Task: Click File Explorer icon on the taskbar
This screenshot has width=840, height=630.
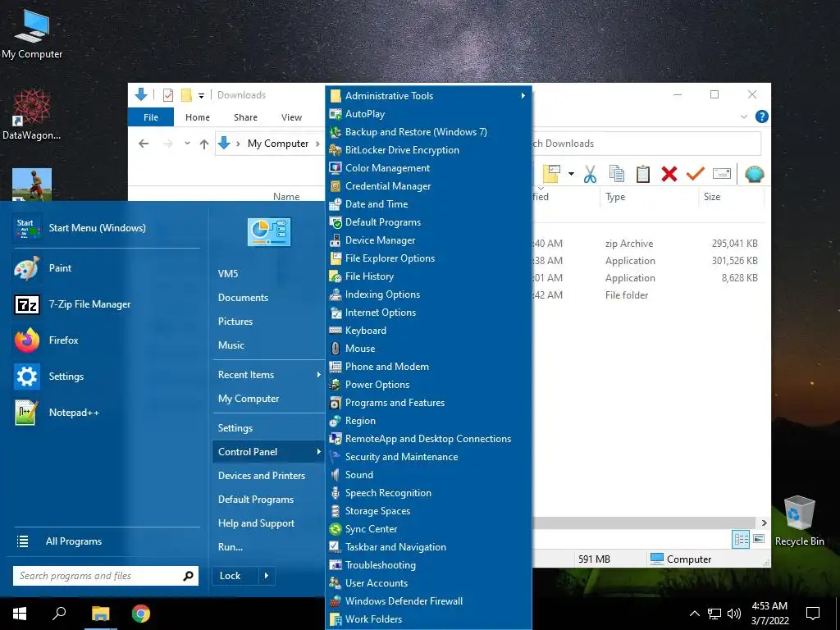Action: (100, 614)
